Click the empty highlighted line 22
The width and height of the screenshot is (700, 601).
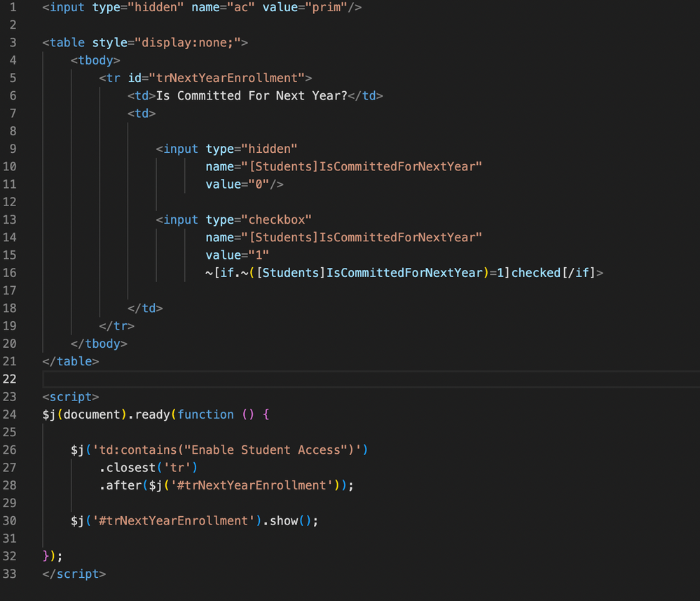point(371,379)
